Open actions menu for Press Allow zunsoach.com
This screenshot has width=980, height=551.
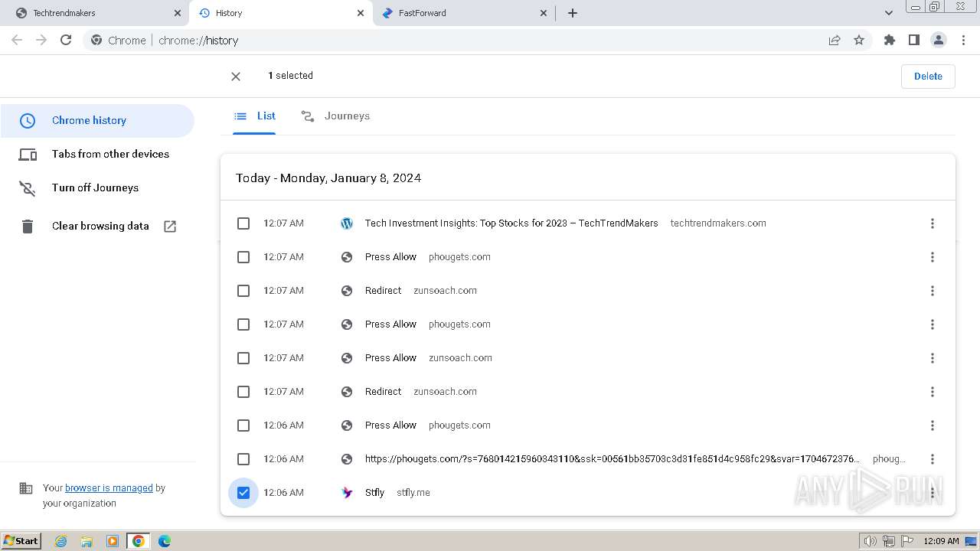[932, 358]
